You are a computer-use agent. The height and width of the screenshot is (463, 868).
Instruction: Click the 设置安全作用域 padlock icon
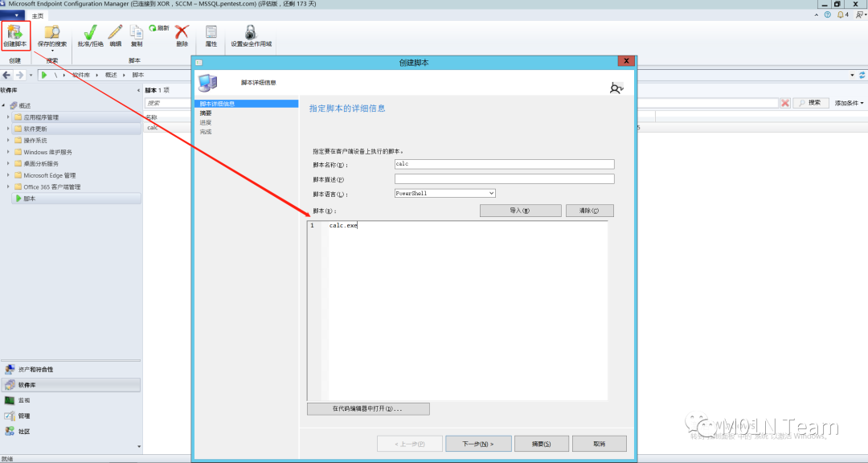(251, 32)
